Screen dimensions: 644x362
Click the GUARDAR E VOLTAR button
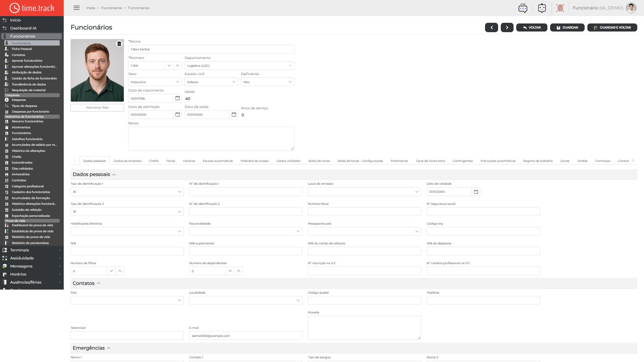612,27
